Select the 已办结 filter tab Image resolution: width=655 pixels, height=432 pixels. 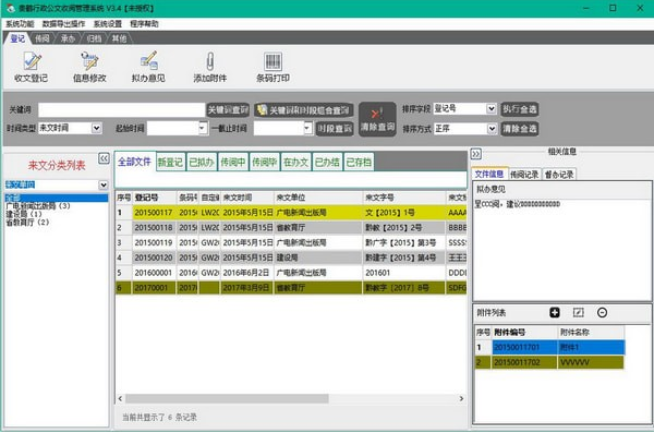pos(327,162)
